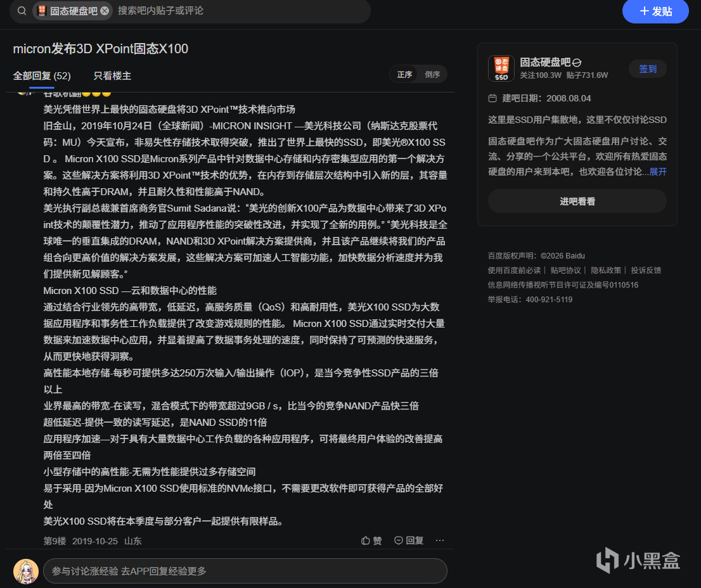Click the 固态硬盘吧 logo in the search chip

(42, 11)
